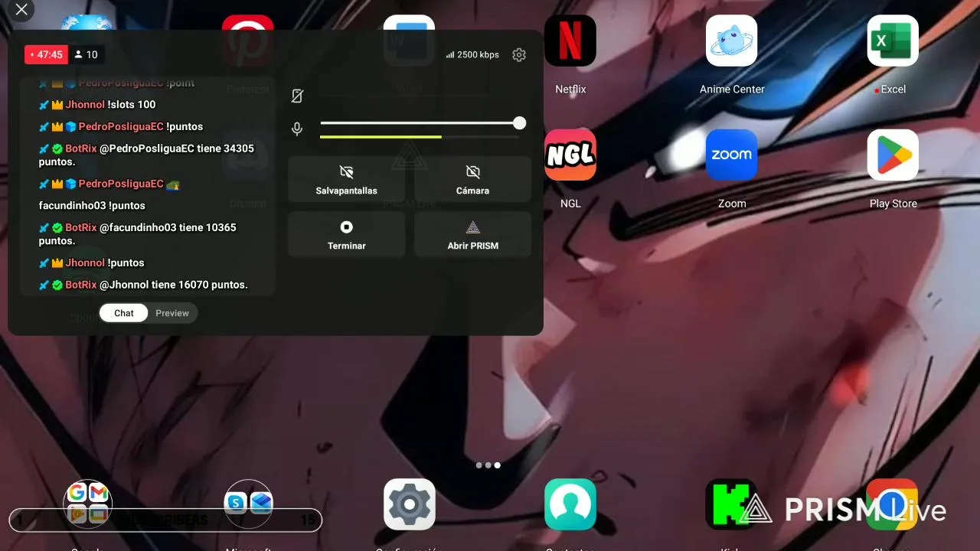Close the PRISM overlay with the X
This screenshot has width=980, height=551.
[x=21, y=10]
